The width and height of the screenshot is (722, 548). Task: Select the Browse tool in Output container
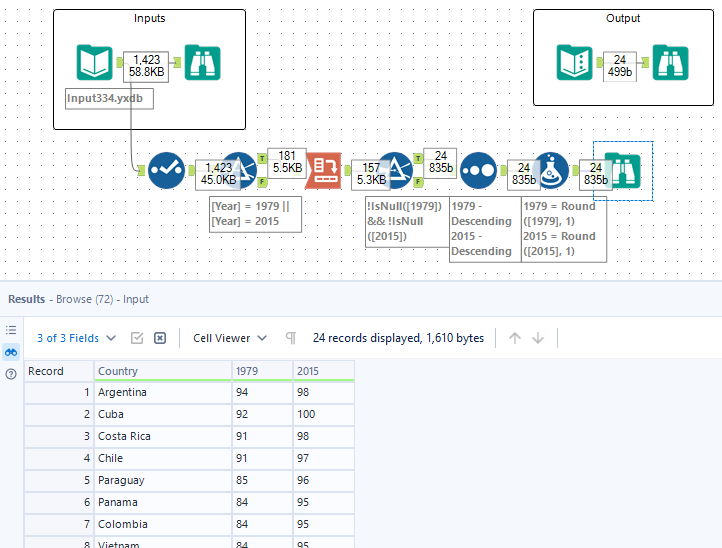tap(670, 63)
